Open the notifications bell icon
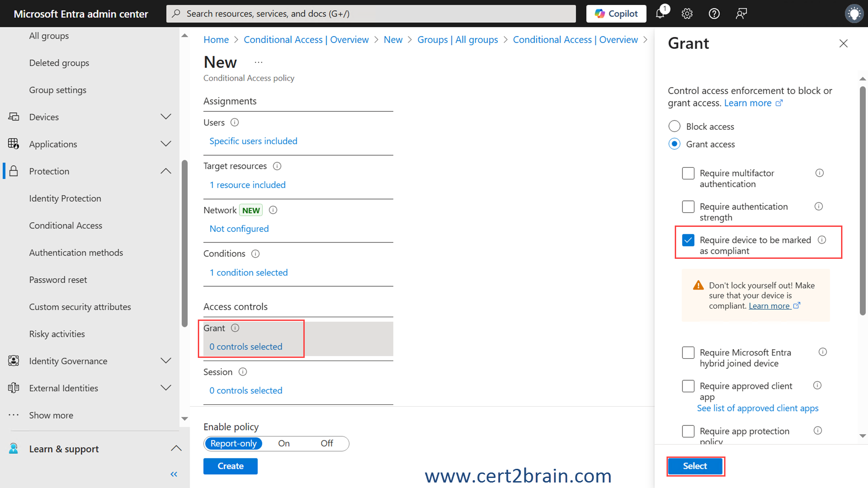 point(660,14)
